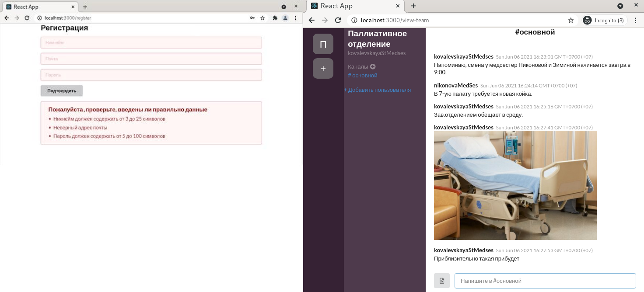This screenshot has height=292, width=644.
Task: Open the three-dot menu in the register window
Action: (x=295, y=18)
